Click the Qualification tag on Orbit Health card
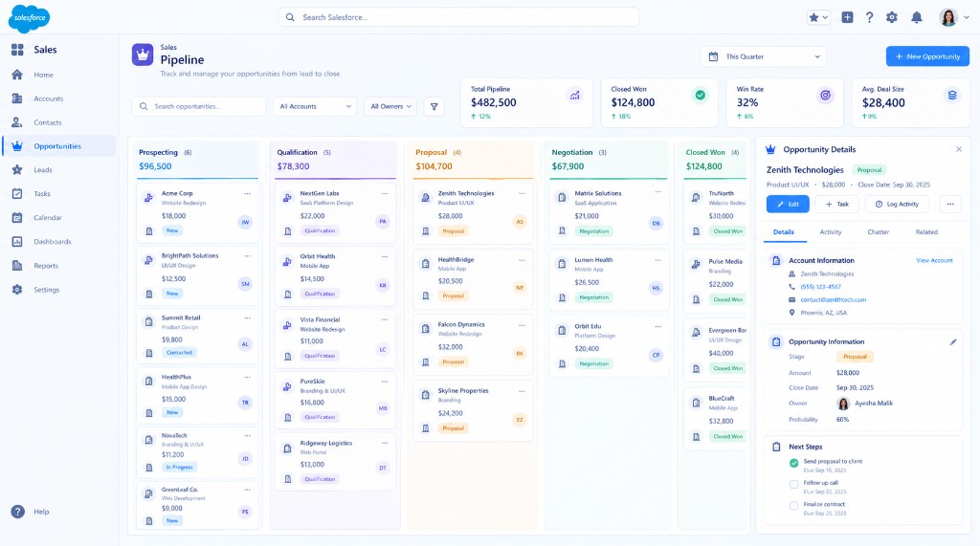980x546 pixels. tap(320, 294)
